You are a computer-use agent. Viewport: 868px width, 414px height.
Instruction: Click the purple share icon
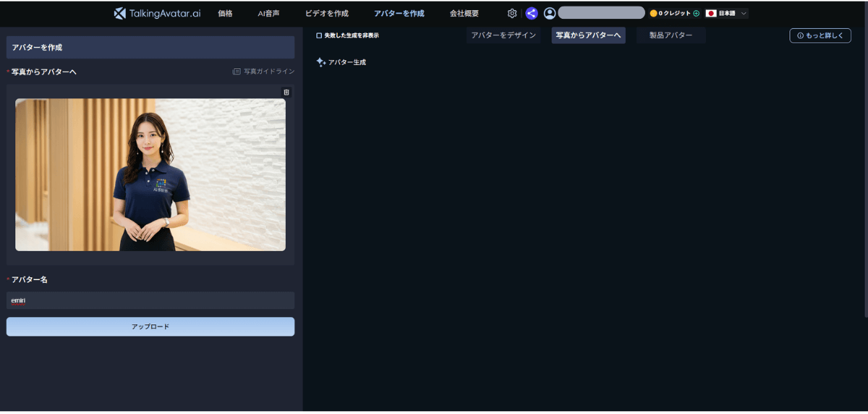coord(532,13)
